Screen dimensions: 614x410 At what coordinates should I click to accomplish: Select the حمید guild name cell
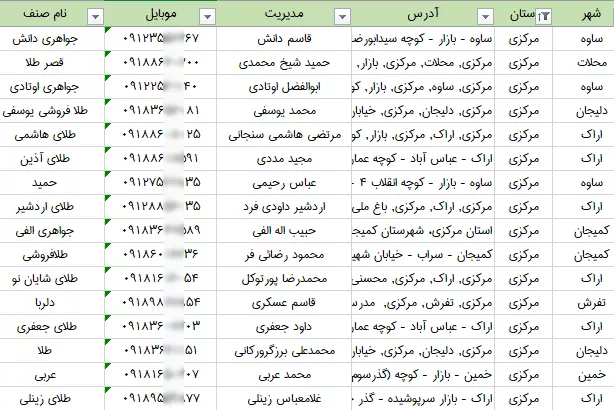(52, 182)
